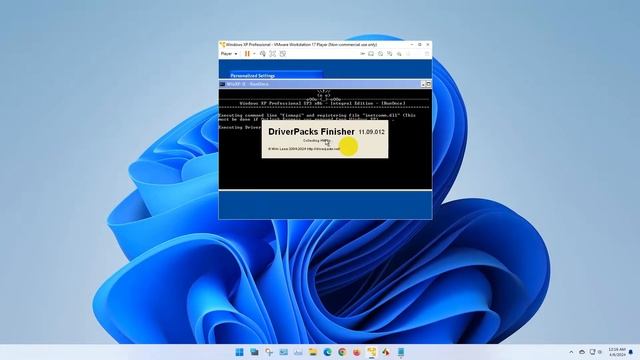
Task: Pause the virtual machine with the orange button
Action: (247, 54)
